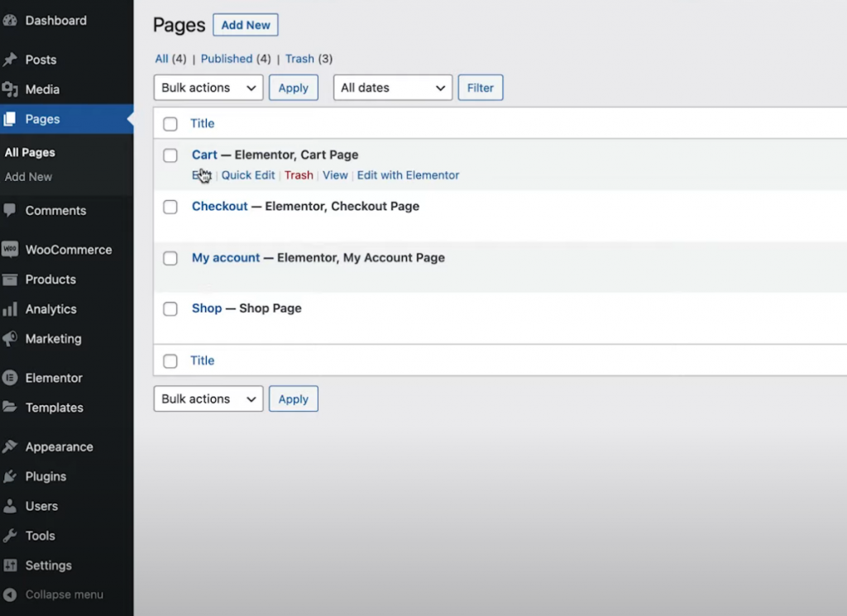Image resolution: width=847 pixels, height=616 pixels.
Task: Click the Marketing megaphone icon
Action: coord(10,339)
